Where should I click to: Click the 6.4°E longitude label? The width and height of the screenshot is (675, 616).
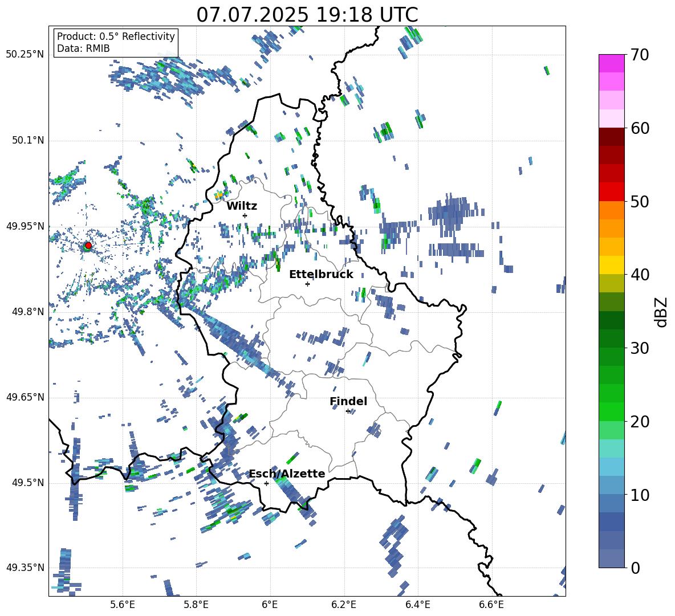[417, 605]
